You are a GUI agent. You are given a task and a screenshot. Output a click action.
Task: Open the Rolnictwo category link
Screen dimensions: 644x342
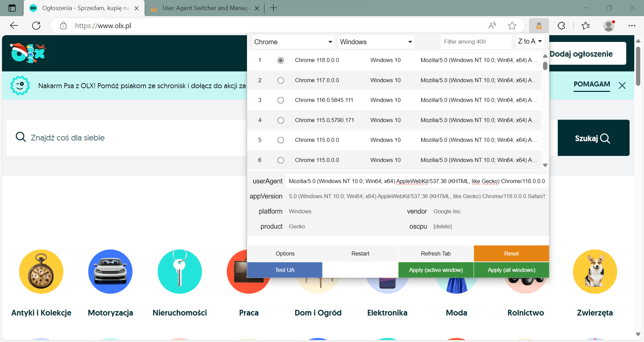coord(526,313)
